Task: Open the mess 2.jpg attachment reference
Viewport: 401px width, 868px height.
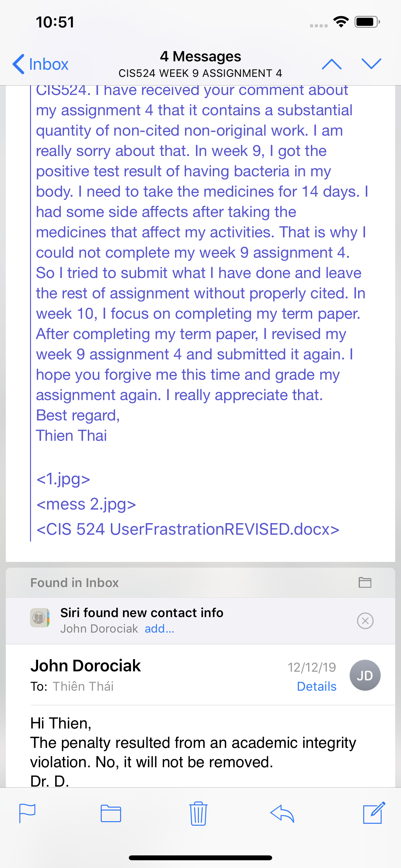Action: pyautogui.click(x=86, y=504)
